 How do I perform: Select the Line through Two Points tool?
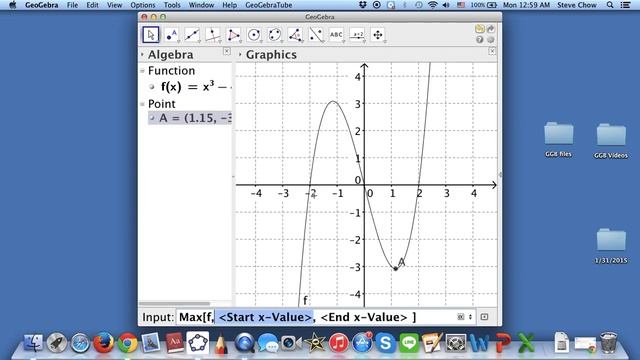192,35
